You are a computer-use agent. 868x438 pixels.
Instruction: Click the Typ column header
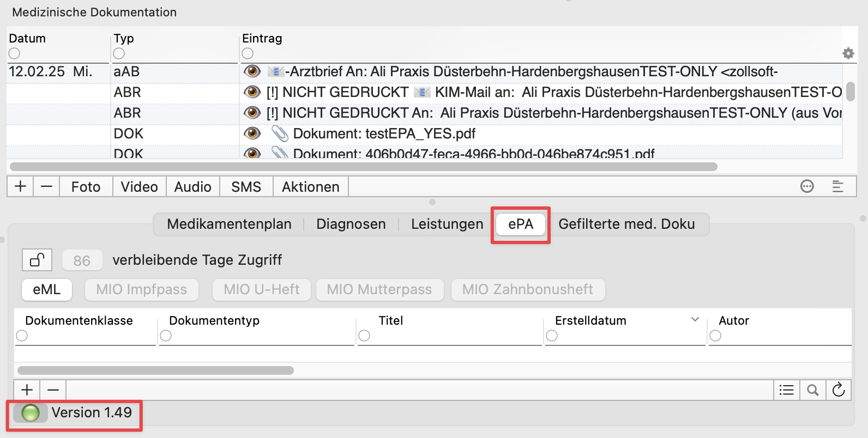(x=124, y=38)
